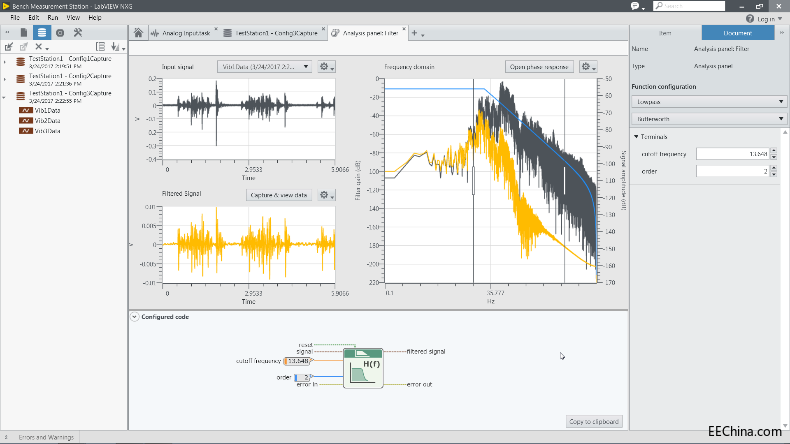Open Input signal graph settings gear

point(326,67)
